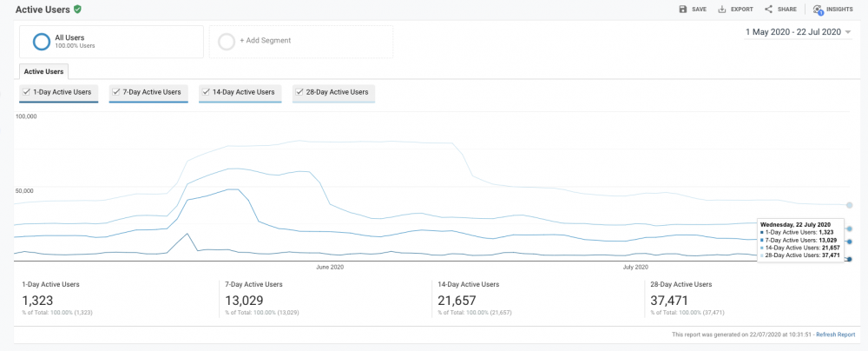Click the Save floppy disk icon
Screen dimensions: 868x351
pos(683,9)
